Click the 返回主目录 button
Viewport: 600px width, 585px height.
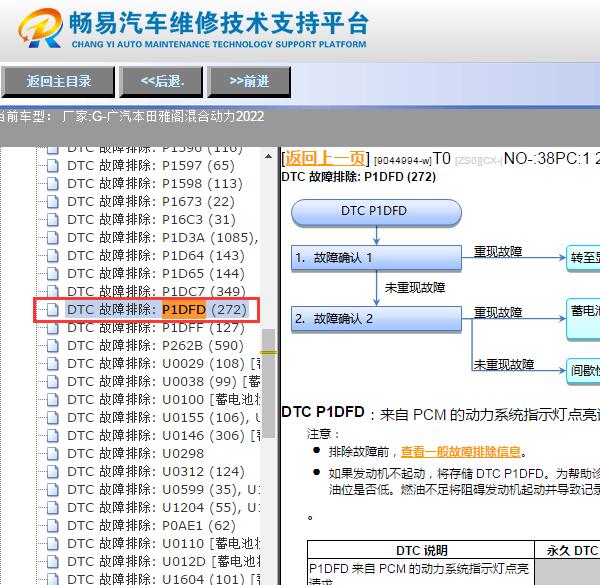click(x=58, y=81)
